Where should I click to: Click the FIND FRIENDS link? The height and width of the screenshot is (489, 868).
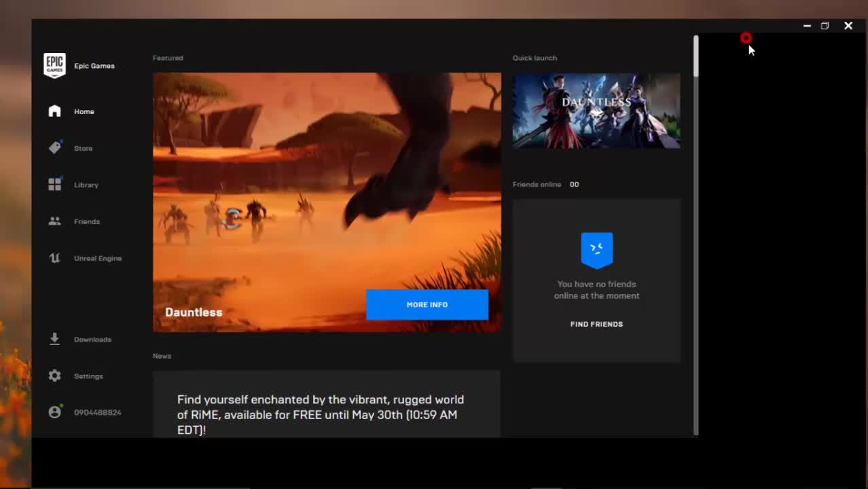(596, 324)
